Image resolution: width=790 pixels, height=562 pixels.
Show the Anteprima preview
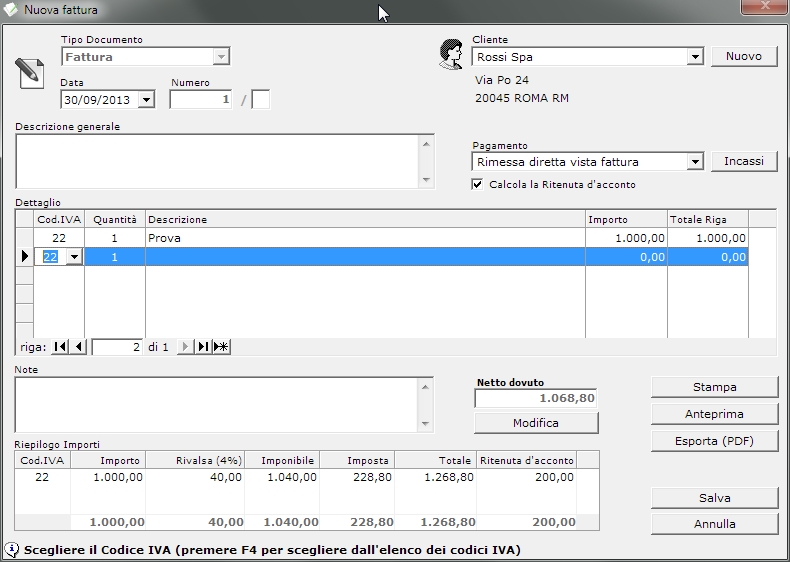[x=714, y=414]
